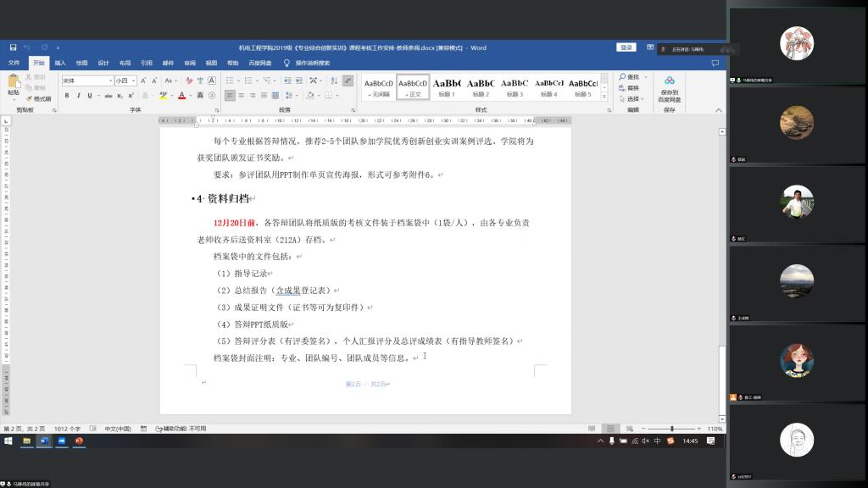Open the Insert (插入) ribbon tab
This screenshot has height=488, width=868.
coord(60,63)
